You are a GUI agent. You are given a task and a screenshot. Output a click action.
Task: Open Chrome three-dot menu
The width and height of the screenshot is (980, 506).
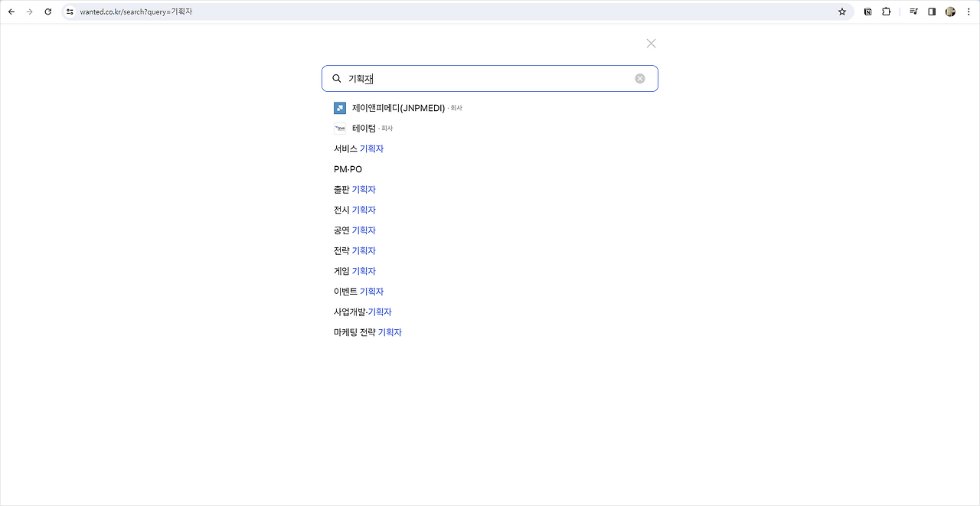(969, 11)
